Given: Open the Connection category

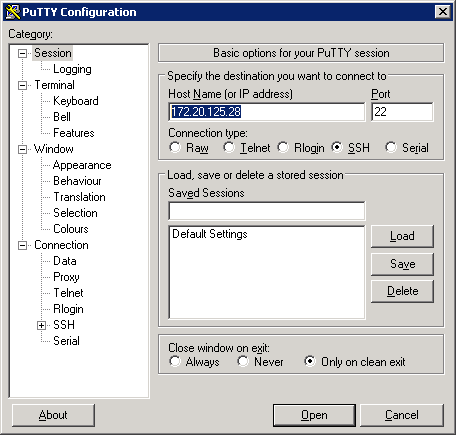Looking at the screenshot, I should (x=61, y=245).
